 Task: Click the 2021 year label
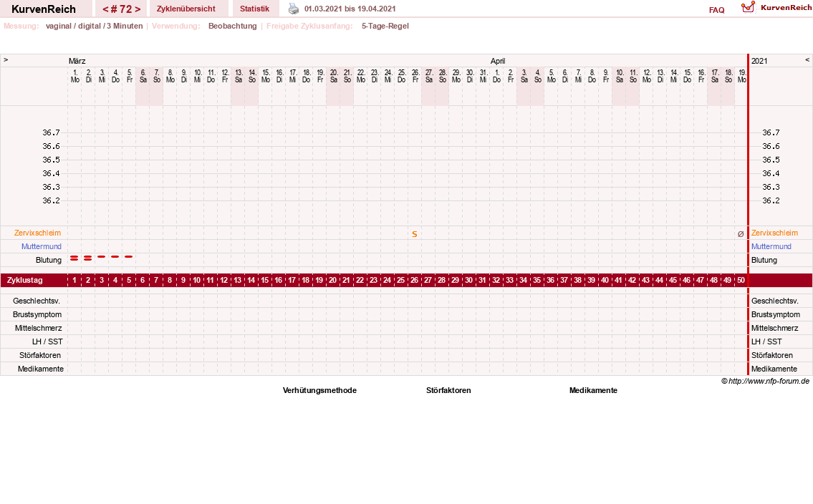[x=759, y=61]
